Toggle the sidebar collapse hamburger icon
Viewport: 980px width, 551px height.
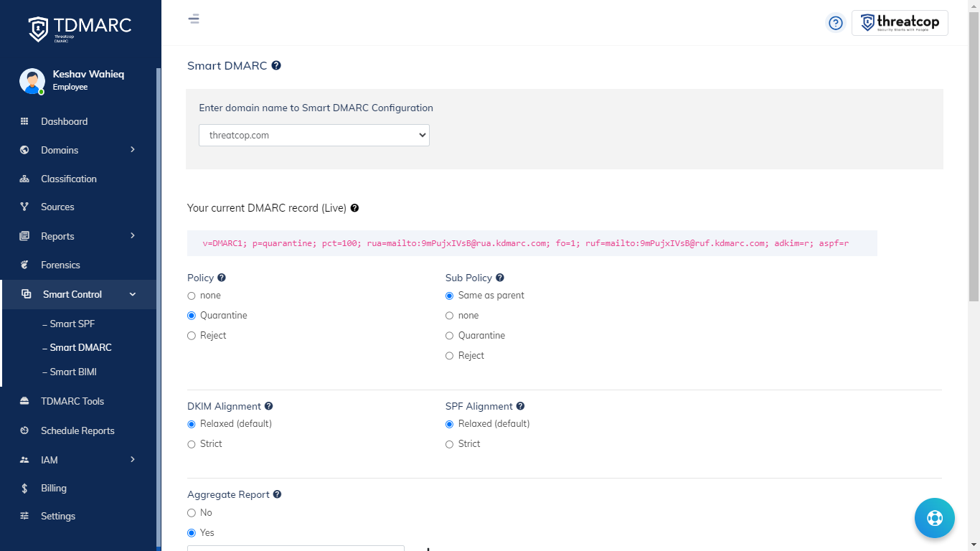(x=194, y=19)
